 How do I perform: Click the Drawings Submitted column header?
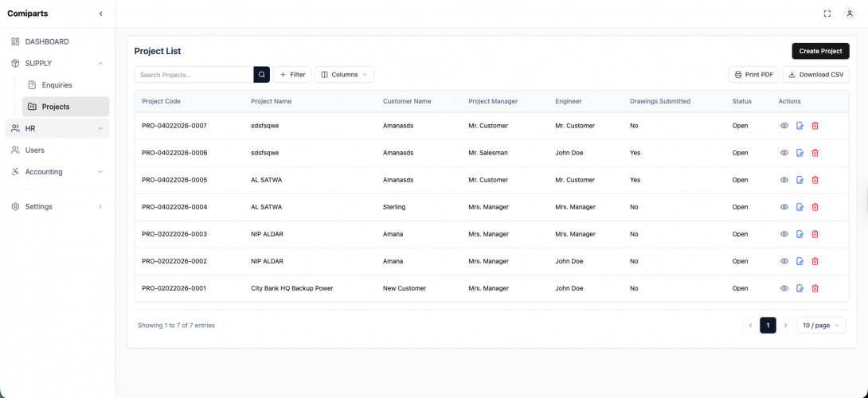pos(660,101)
